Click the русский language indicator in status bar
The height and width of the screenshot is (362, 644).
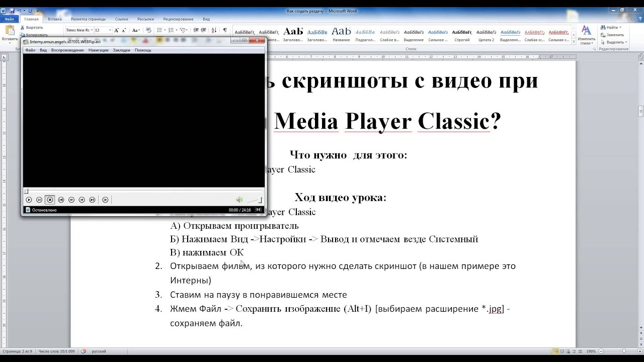(x=99, y=351)
